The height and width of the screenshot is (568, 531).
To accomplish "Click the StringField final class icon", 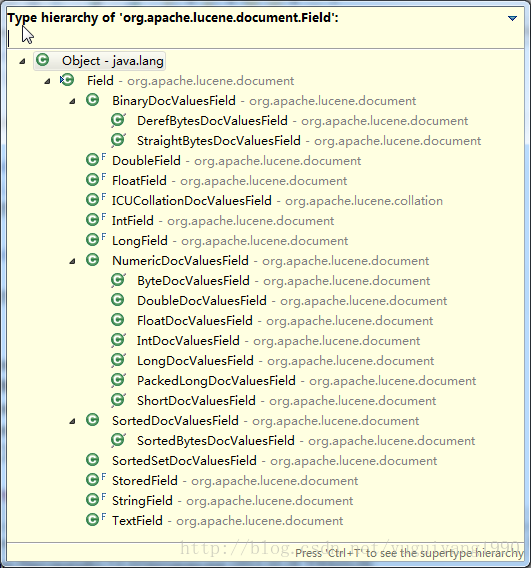I will [96, 500].
